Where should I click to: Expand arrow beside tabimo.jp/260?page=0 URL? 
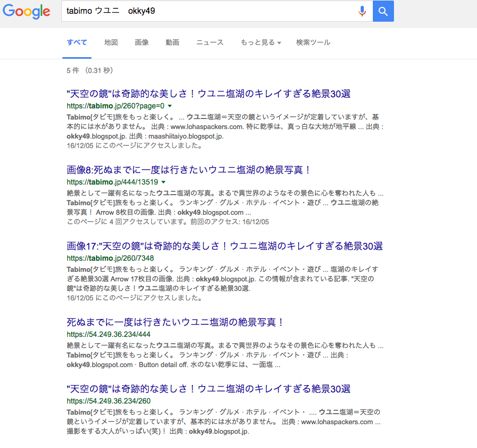pos(170,106)
